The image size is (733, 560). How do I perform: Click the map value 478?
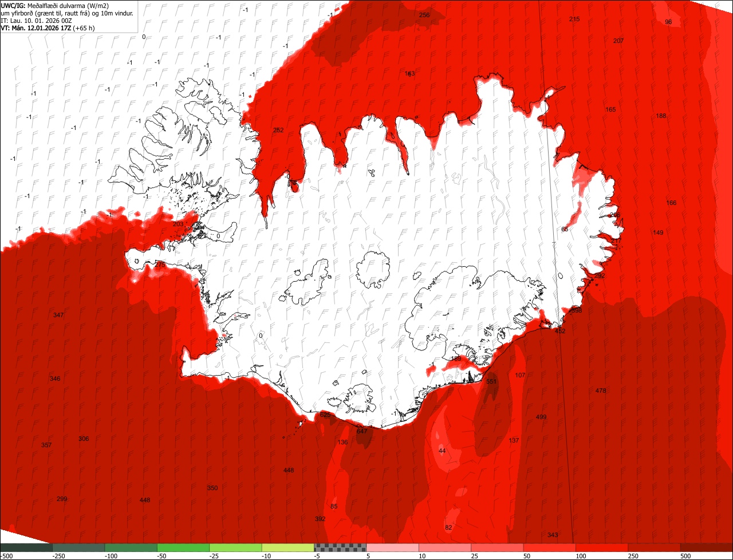point(601,391)
